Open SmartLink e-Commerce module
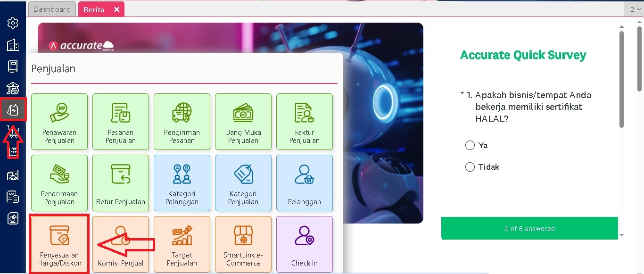The image size is (644, 274). point(243,244)
